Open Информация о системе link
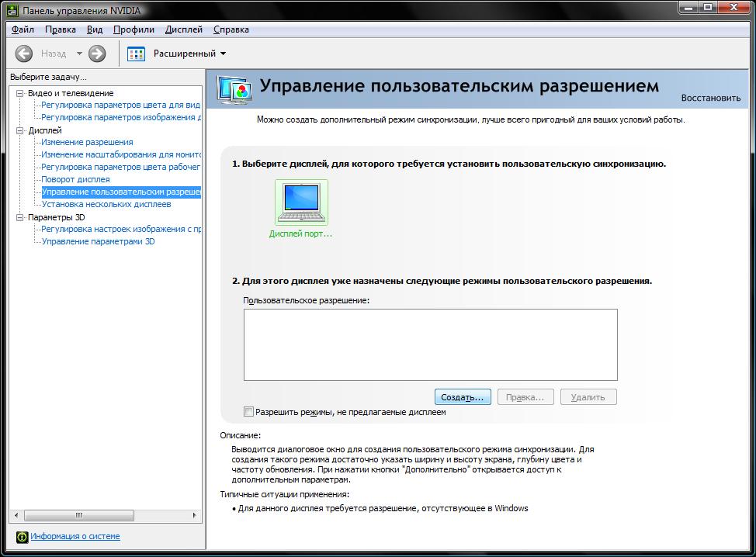Viewport: 756px width, 557px height. (x=75, y=536)
